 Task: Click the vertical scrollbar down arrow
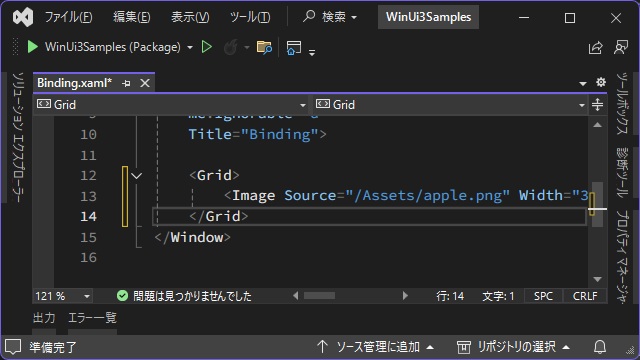(598, 280)
